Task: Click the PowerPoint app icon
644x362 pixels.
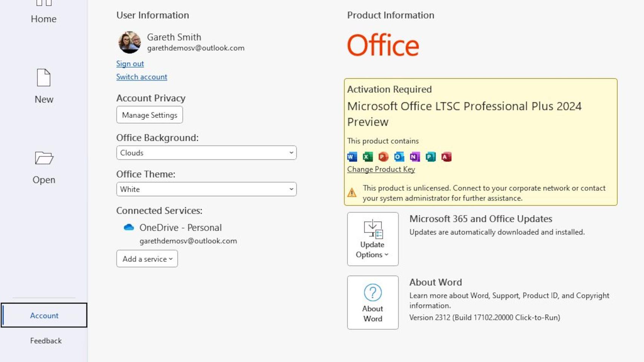Action: point(383,156)
